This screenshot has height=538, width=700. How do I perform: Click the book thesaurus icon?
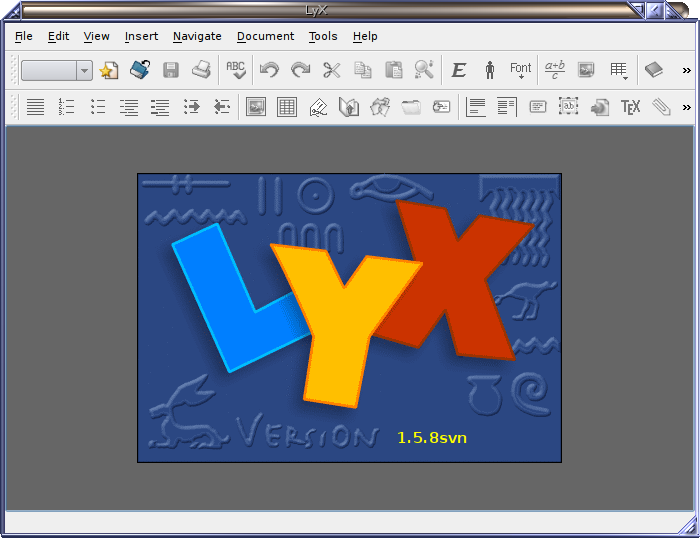pyautogui.click(x=654, y=70)
